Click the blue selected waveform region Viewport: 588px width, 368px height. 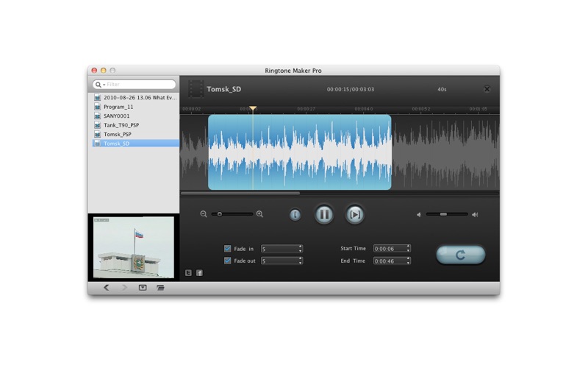coord(300,152)
